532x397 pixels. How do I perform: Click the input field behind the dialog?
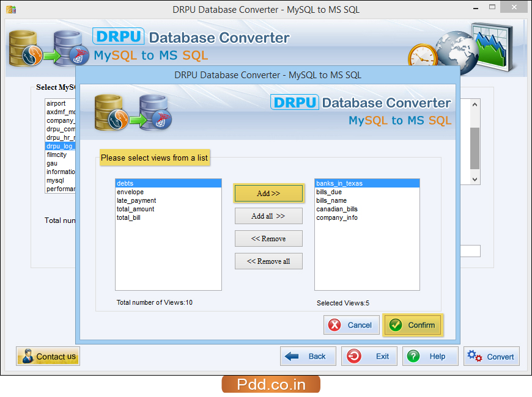pos(470,251)
